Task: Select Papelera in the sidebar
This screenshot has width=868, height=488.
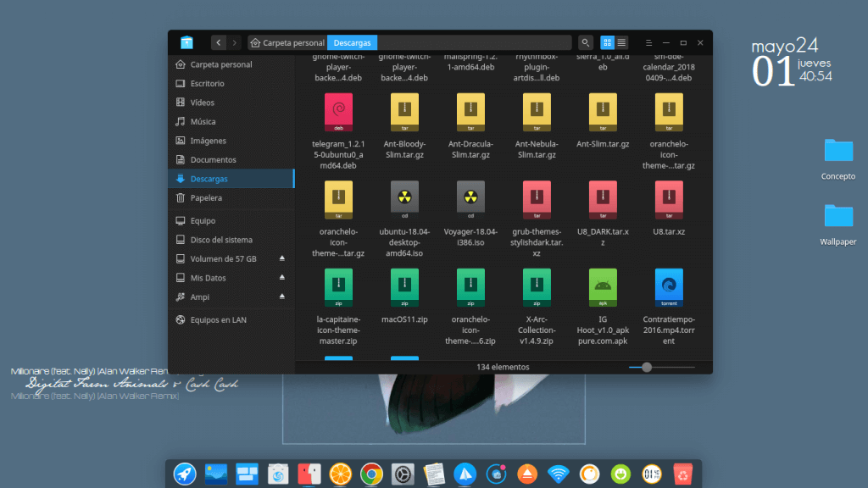Action: [206, 198]
